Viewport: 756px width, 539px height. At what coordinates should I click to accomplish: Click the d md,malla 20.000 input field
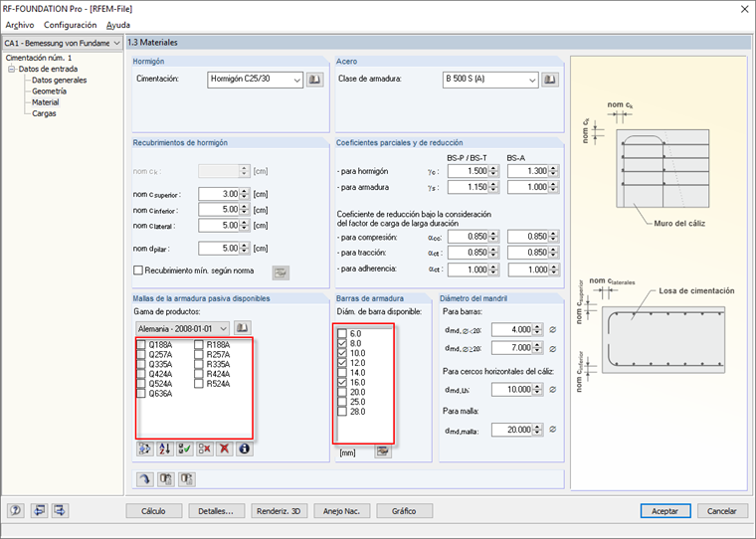512,430
